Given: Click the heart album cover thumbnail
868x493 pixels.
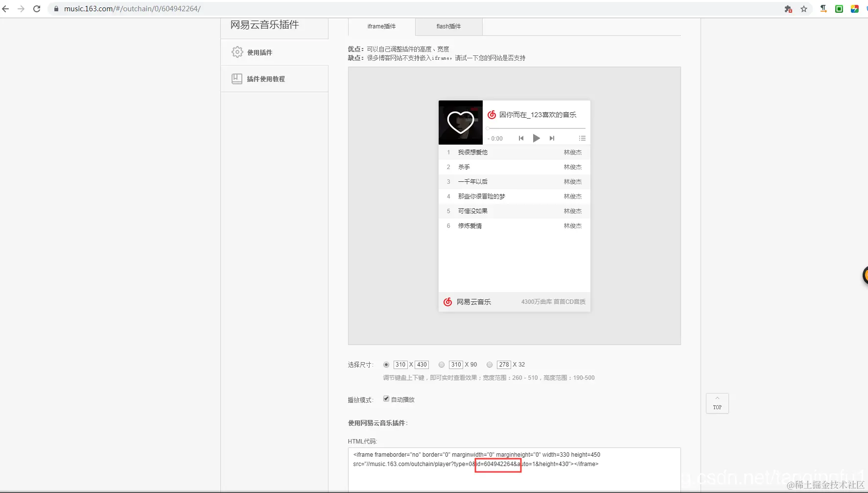Looking at the screenshot, I should 461,123.
